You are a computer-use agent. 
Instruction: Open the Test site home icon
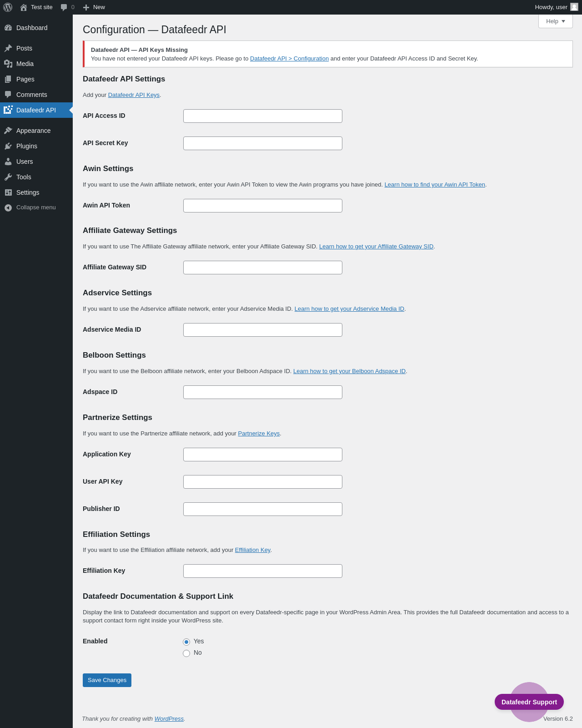coord(24,7)
